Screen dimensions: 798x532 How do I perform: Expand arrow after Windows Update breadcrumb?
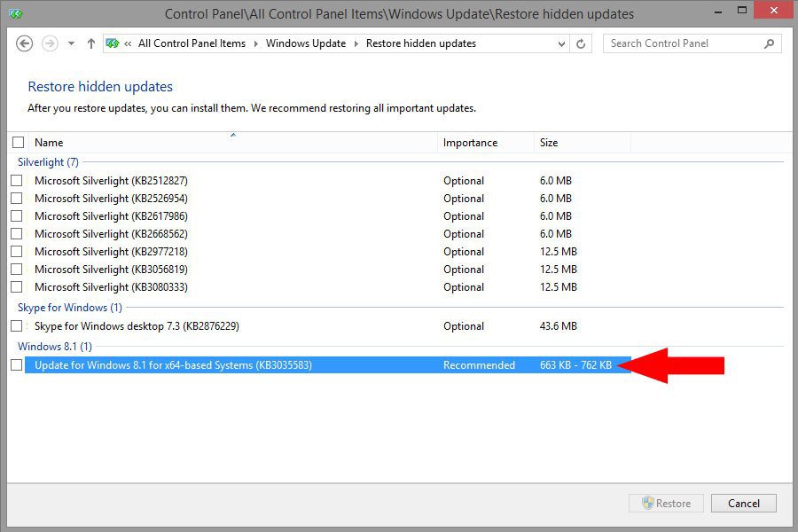356,43
